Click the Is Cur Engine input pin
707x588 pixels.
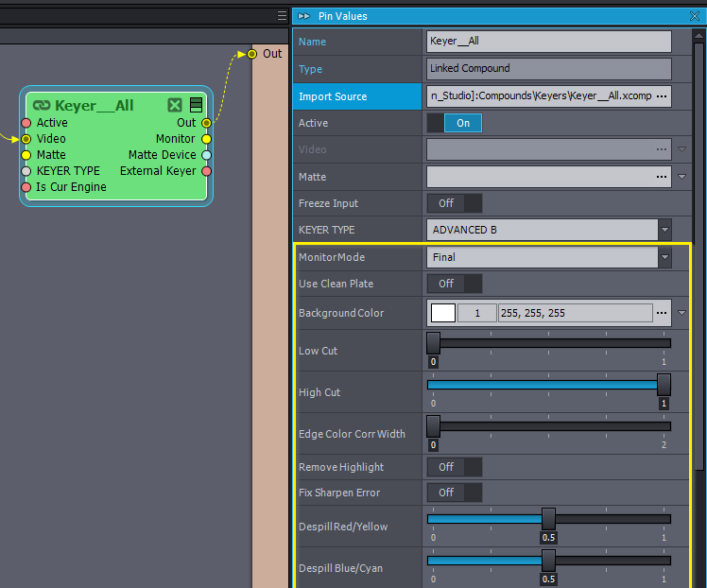tap(26, 187)
